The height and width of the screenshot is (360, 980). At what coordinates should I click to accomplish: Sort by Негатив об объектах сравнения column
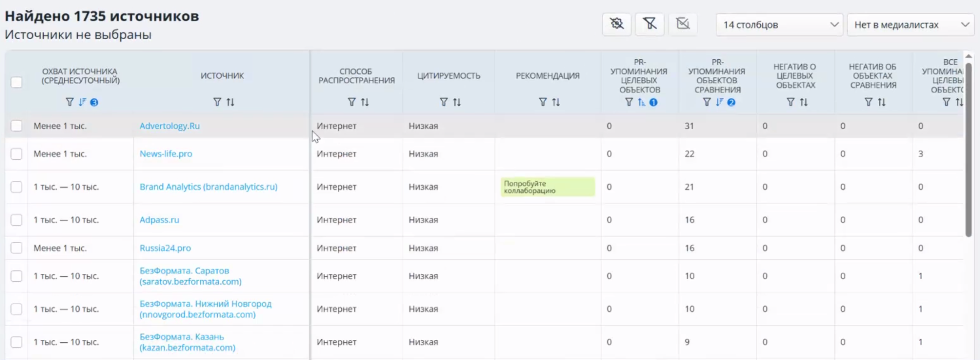click(x=881, y=102)
